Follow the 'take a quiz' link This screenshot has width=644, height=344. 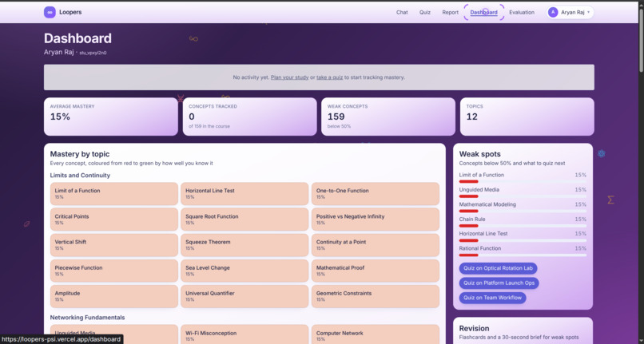click(x=329, y=77)
